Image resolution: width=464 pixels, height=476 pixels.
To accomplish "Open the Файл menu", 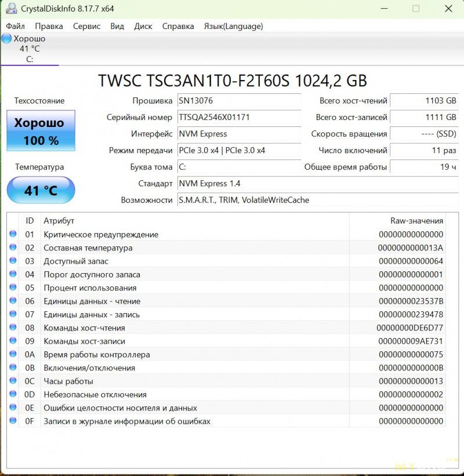I will 16,27.
